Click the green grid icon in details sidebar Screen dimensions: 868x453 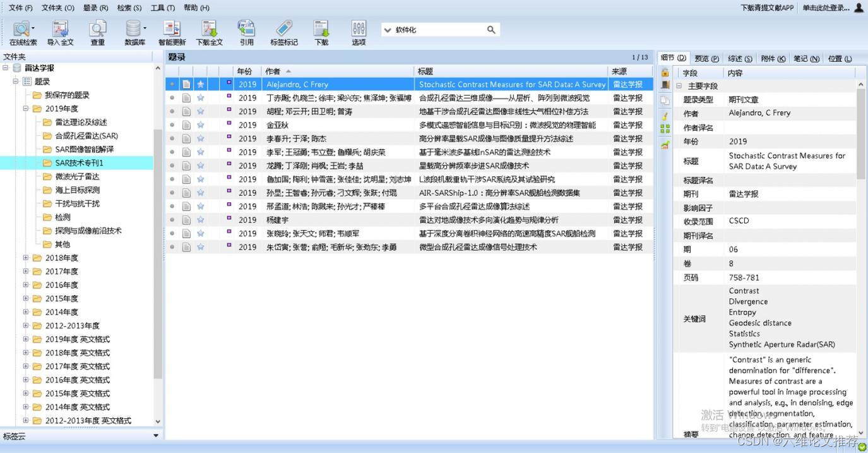(x=665, y=129)
